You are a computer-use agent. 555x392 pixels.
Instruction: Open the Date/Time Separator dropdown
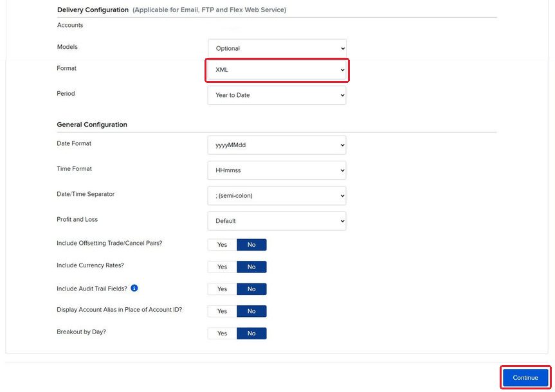click(277, 195)
